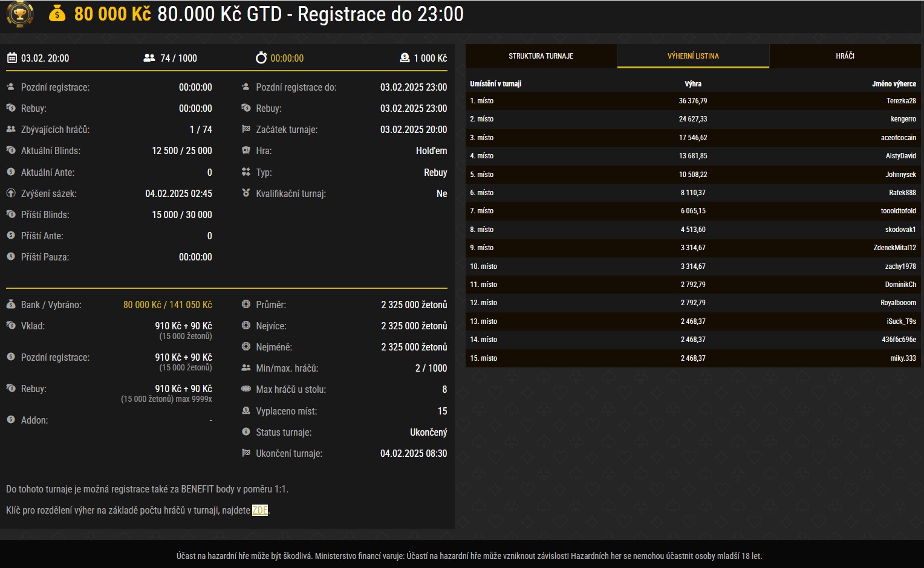Click the Umístění v turnaji column header
This screenshot has width=924, height=568.
(x=496, y=84)
